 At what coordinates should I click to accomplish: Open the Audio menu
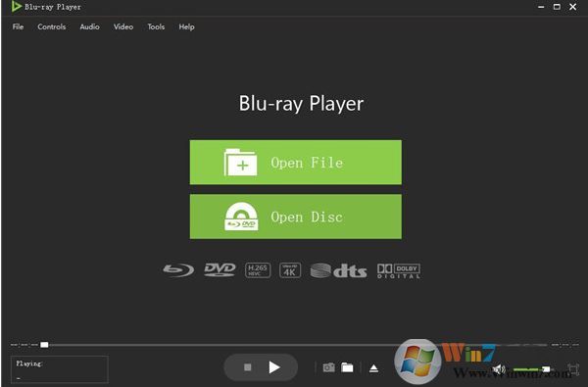tap(89, 26)
